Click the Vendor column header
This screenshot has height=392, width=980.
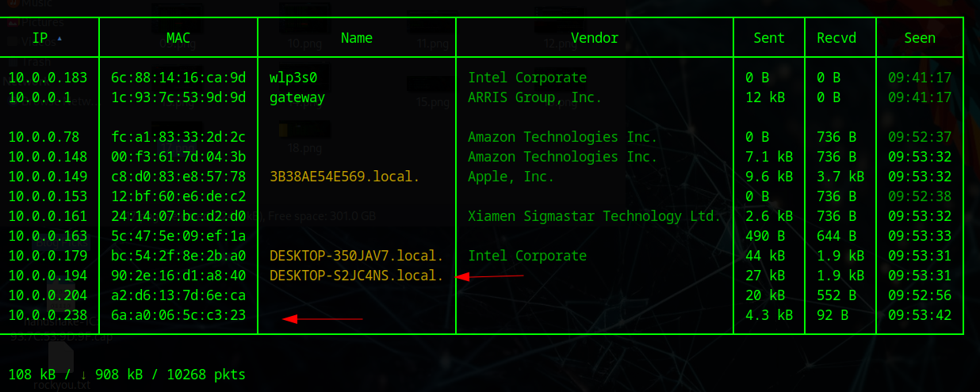595,38
